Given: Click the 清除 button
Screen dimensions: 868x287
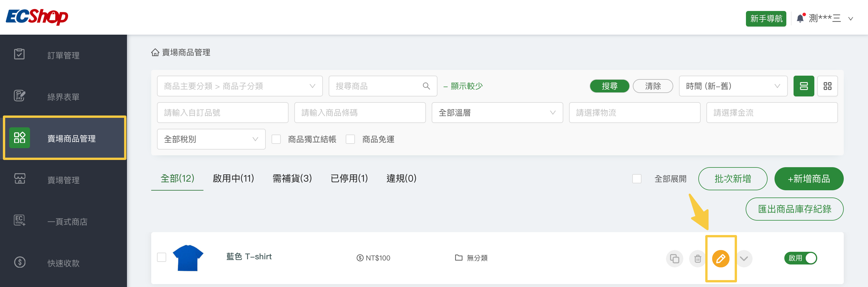Looking at the screenshot, I should point(653,86).
